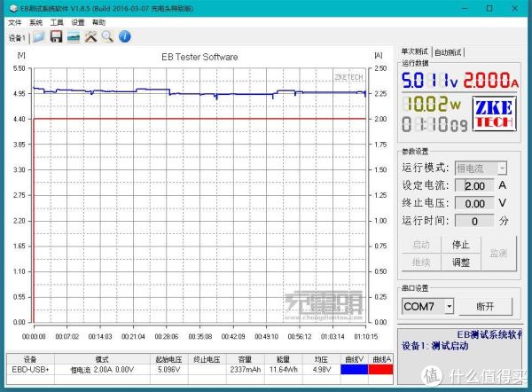Click the 恒电流 2.00A 0.00V mode cell
532x392 pixels.
pos(102,369)
